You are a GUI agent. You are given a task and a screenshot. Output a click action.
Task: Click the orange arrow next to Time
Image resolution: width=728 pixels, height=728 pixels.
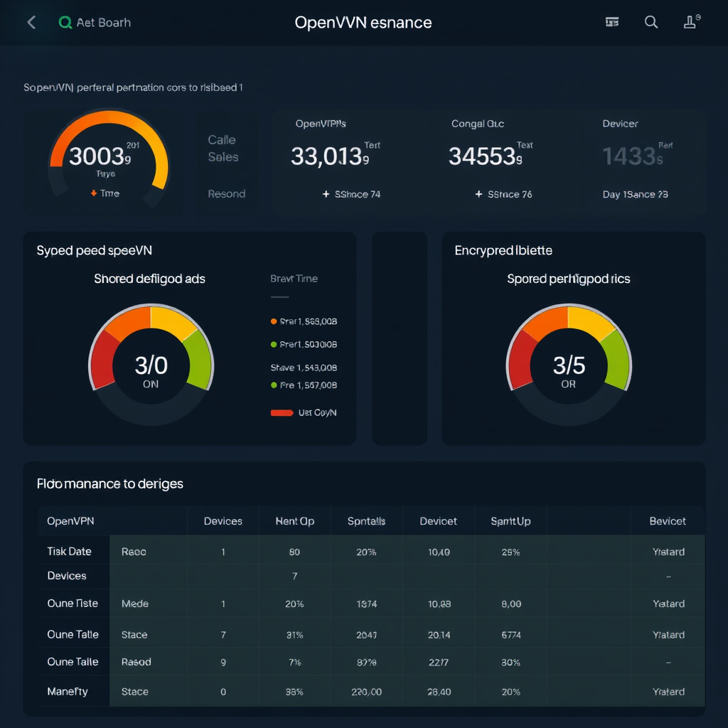(94, 193)
